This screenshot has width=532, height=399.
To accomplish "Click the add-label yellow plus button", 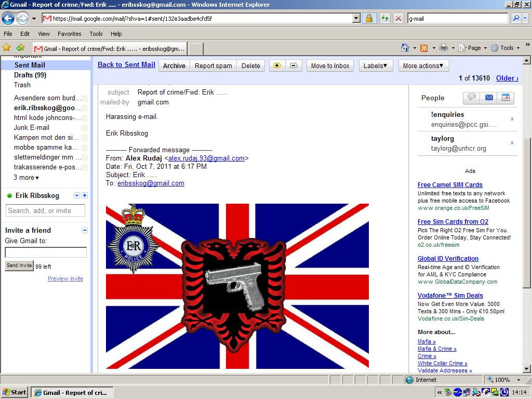I will [277, 65].
